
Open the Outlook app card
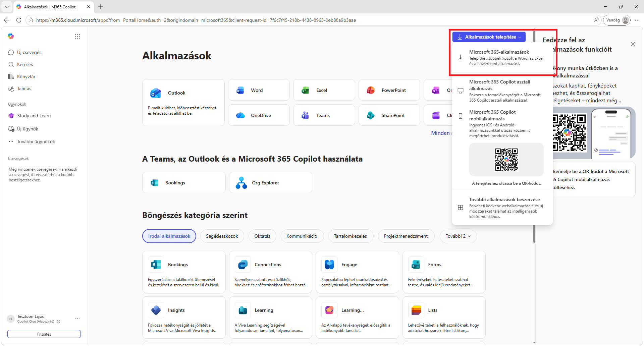(183, 103)
